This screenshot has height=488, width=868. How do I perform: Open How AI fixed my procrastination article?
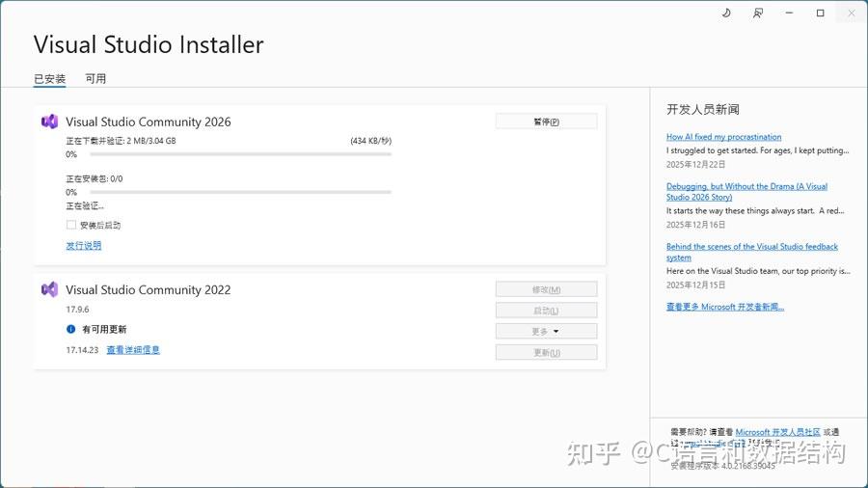click(x=723, y=137)
